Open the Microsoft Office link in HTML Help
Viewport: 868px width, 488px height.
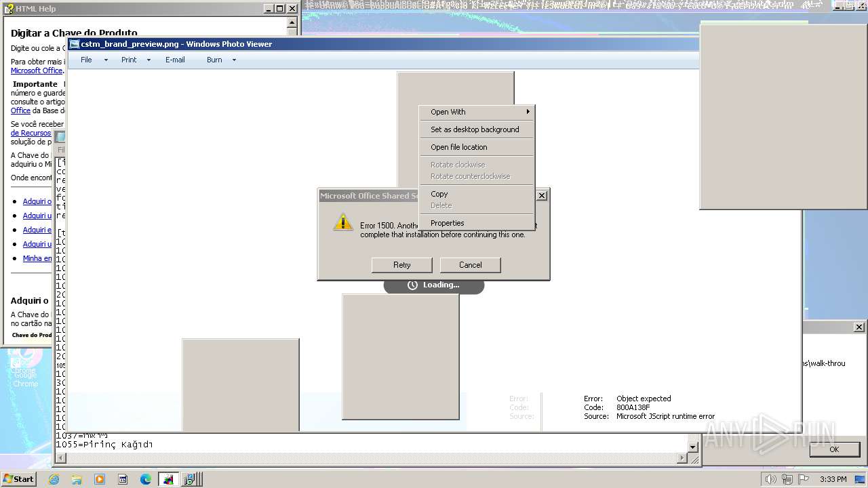point(37,70)
